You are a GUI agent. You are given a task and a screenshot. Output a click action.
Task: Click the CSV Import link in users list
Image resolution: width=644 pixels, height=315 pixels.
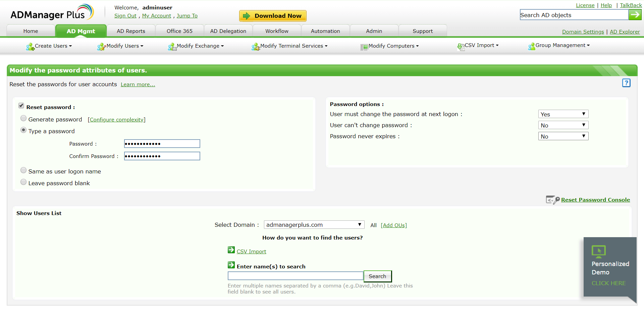tap(251, 252)
